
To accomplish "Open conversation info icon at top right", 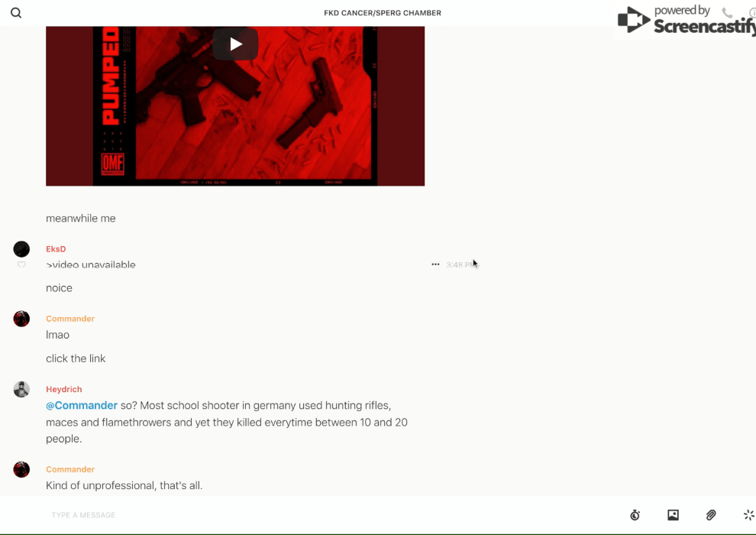I will 752,13.
